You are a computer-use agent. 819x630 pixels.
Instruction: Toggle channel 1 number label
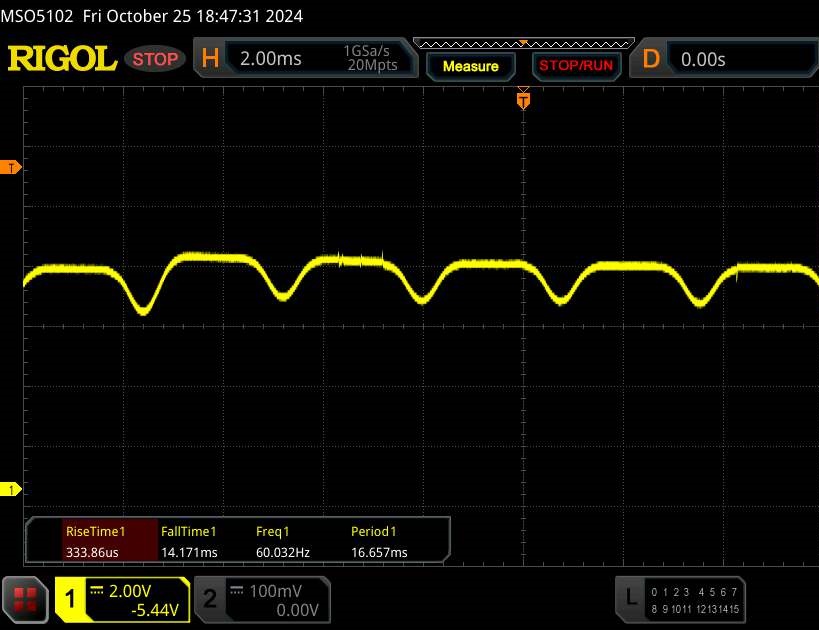tap(70, 599)
